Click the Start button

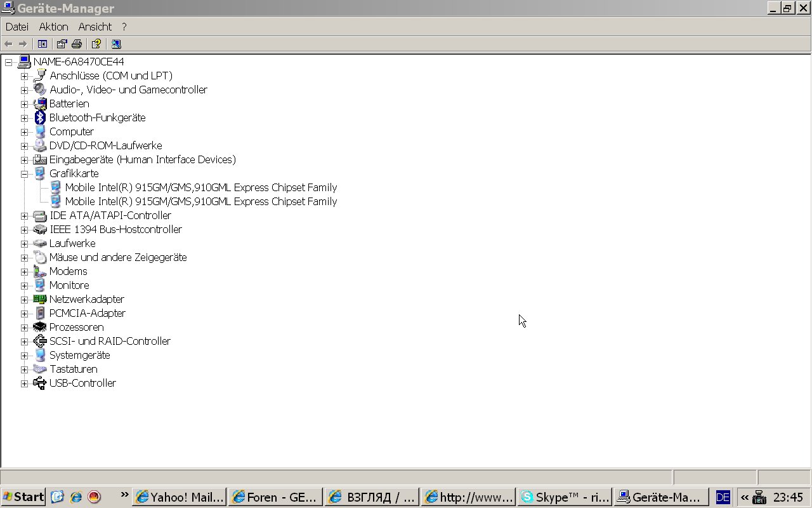coord(23,497)
